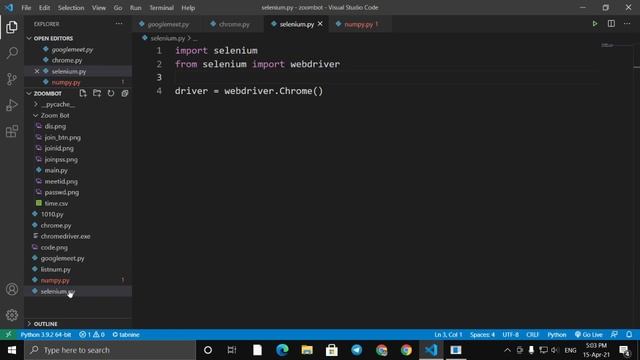The height and width of the screenshot is (360, 640).
Task: Click in the taskbar search box
Action: point(110,350)
